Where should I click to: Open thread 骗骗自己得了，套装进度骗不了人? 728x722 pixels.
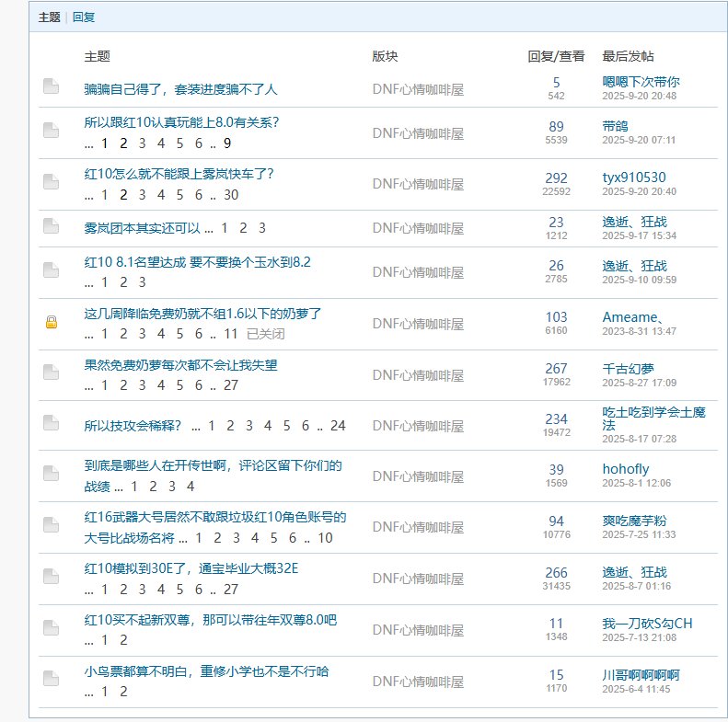180,89
